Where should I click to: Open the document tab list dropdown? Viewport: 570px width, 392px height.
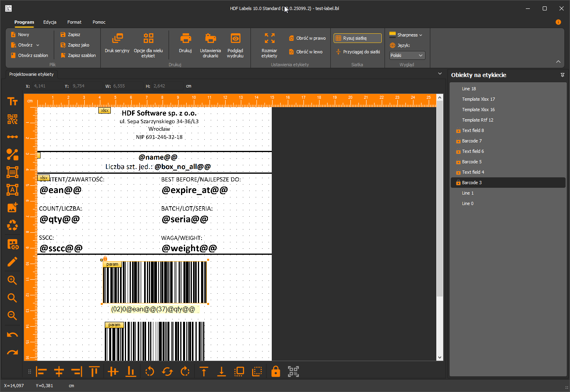pos(440,73)
